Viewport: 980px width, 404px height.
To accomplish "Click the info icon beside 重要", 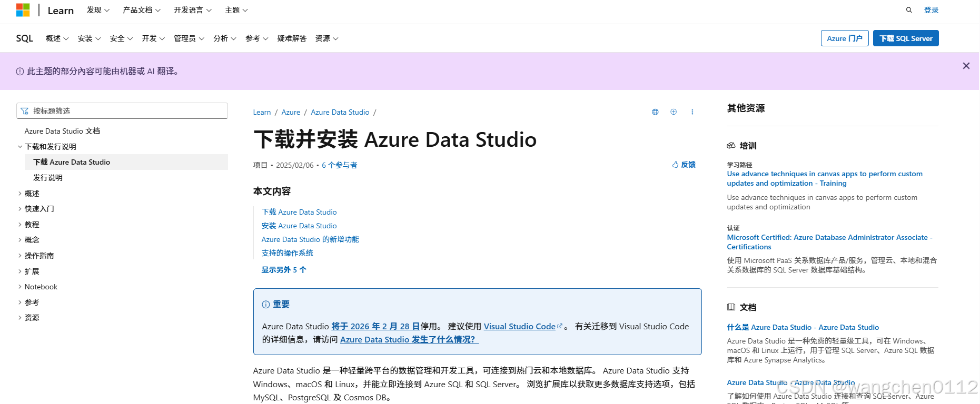I will [266, 305].
